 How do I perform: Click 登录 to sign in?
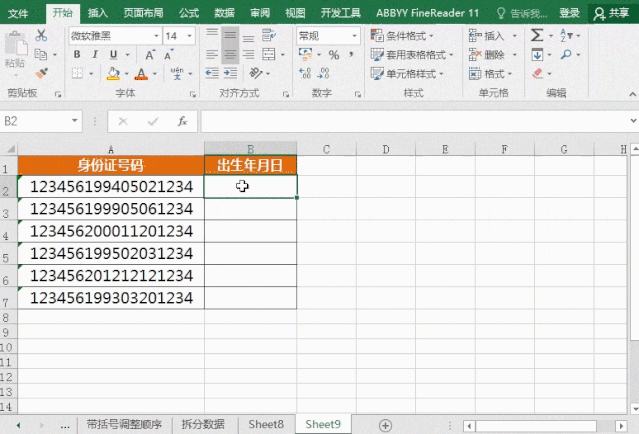[569, 13]
